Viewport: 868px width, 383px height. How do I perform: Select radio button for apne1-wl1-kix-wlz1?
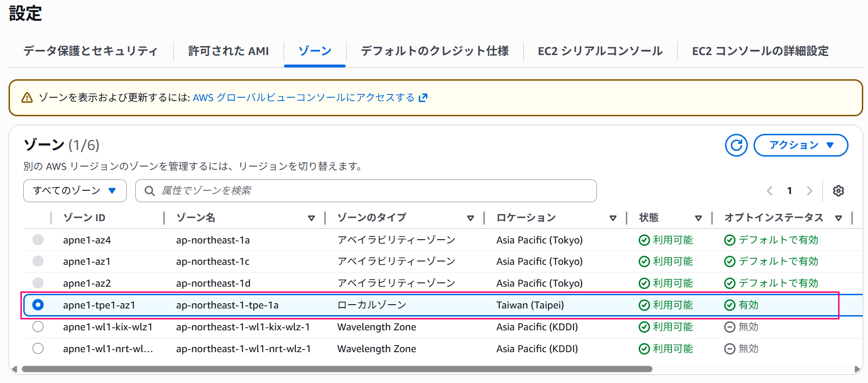[38, 327]
